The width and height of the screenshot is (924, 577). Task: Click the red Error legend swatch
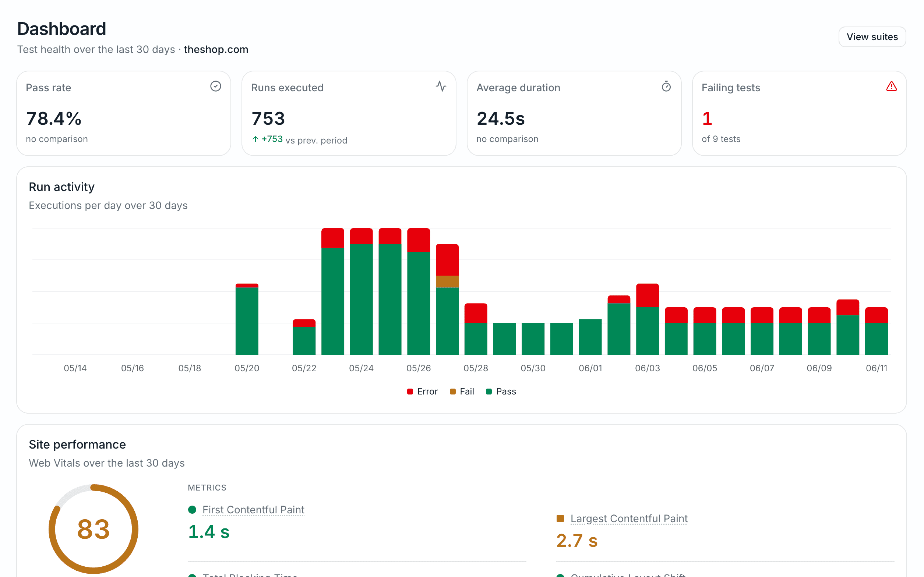[x=410, y=392]
